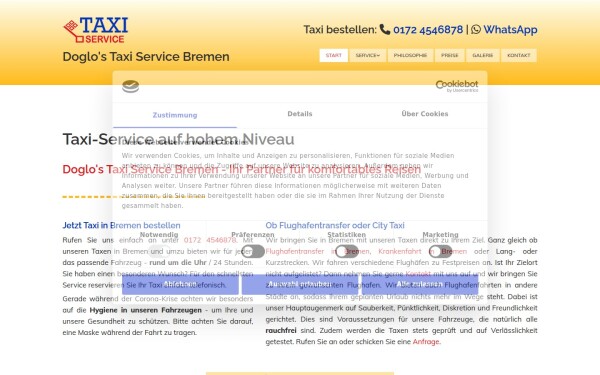Screen dimensions: 600x375
Task: Click heading "Jetzt Taxi in Bremen bestellen"
Action: coord(121,225)
